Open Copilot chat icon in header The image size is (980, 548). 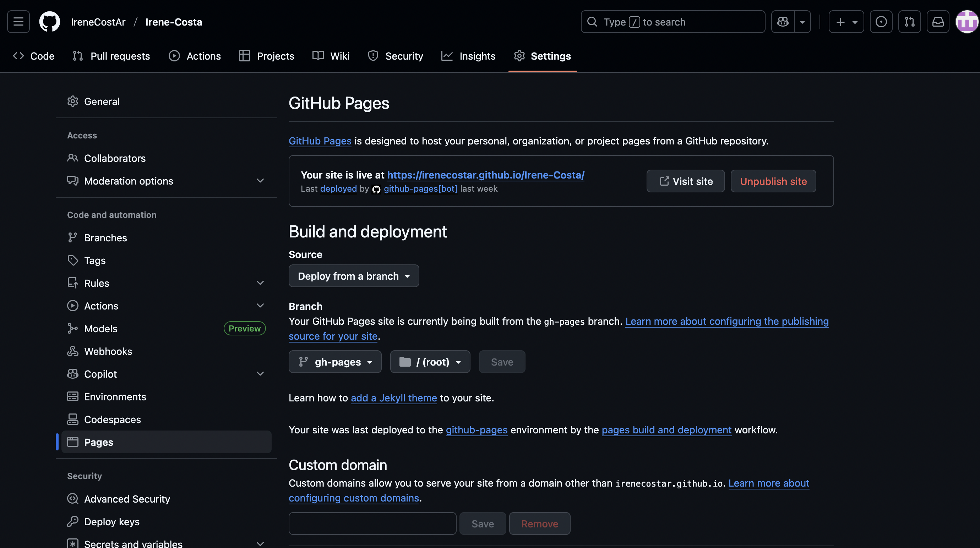783,22
